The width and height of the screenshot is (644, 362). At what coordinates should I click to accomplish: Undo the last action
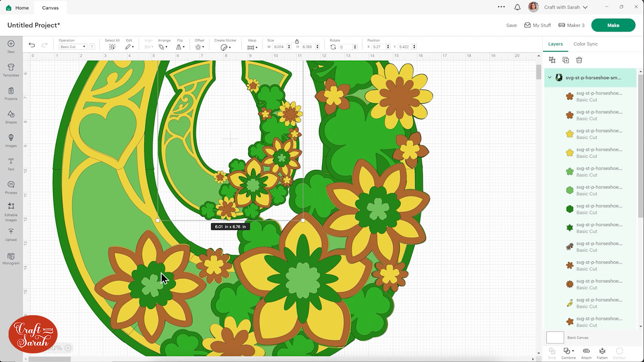point(32,45)
